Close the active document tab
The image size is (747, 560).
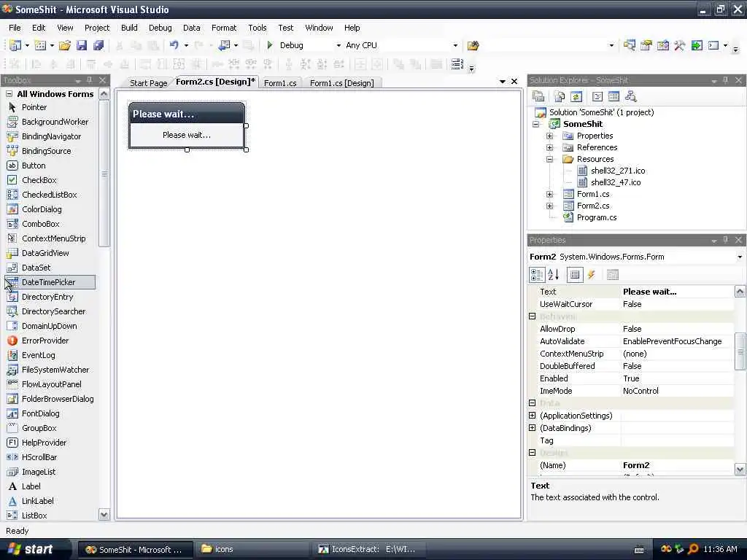click(x=514, y=82)
